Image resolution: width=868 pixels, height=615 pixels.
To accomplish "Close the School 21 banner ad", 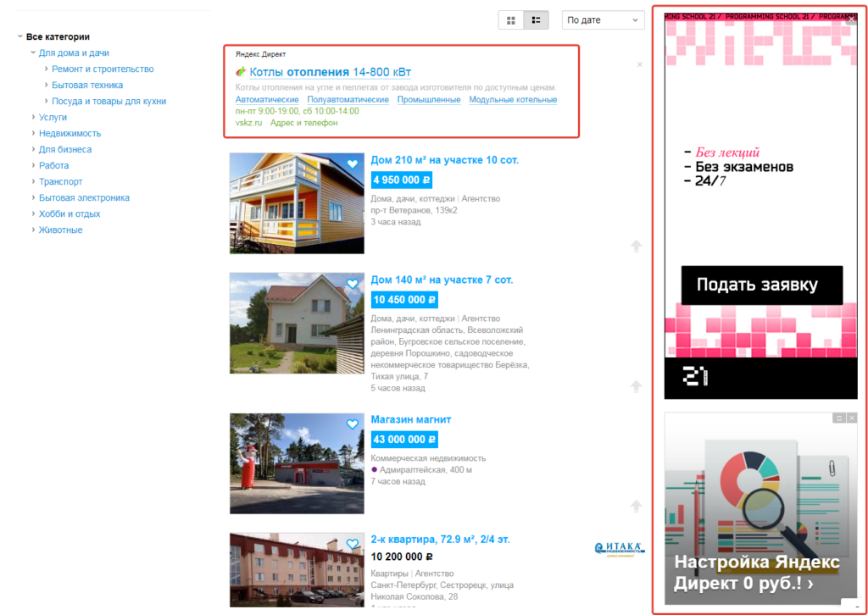I will pyautogui.click(x=852, y=20).
